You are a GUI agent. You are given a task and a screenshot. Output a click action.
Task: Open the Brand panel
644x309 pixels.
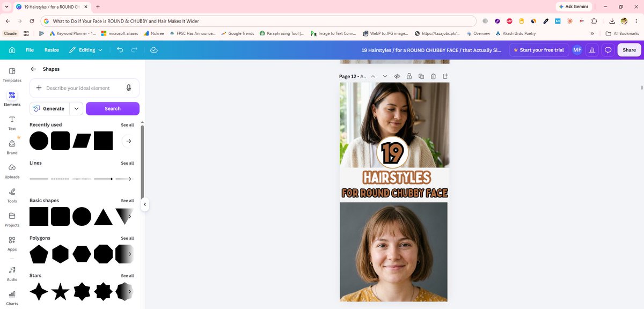(12, 146)
